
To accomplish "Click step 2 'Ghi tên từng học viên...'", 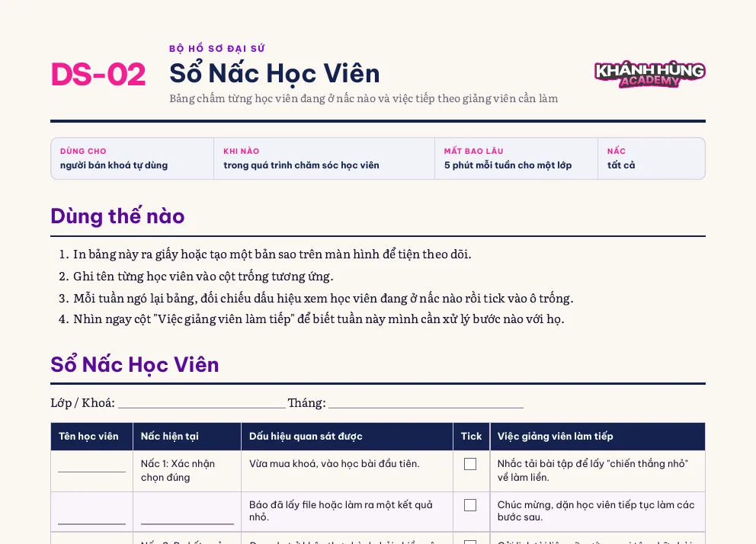I will pos(203,276).
